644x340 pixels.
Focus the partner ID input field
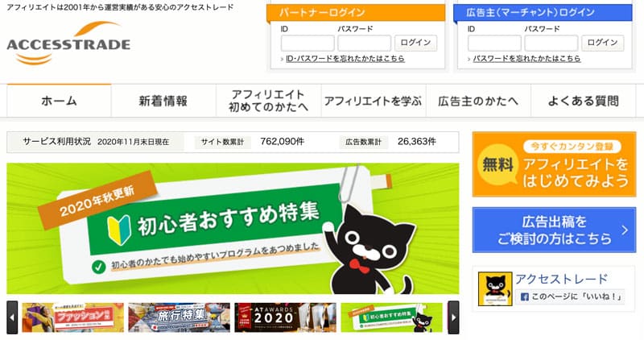[308, 44]
